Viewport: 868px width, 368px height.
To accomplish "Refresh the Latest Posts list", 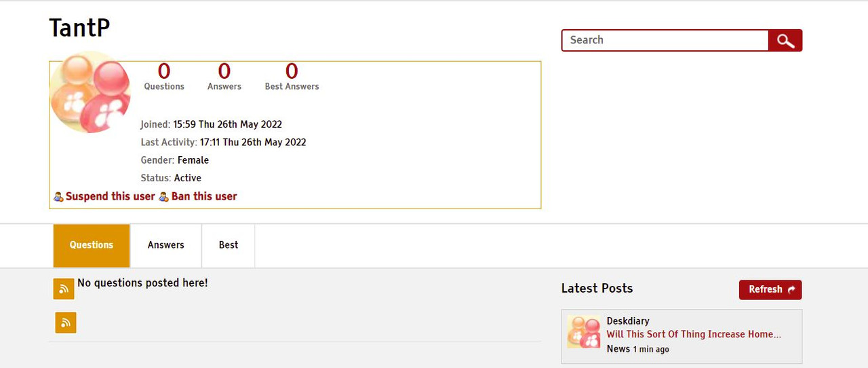I will (x=770, y=289).
